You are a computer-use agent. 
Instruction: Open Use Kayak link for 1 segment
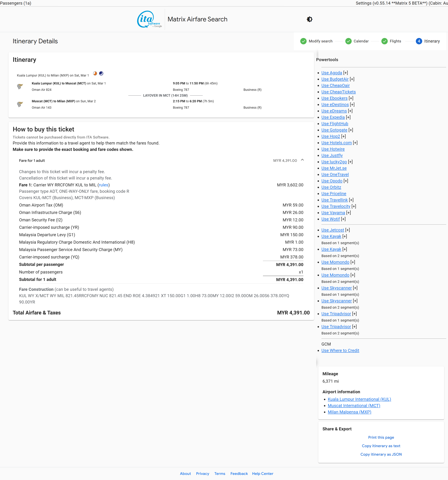point(331,236)
